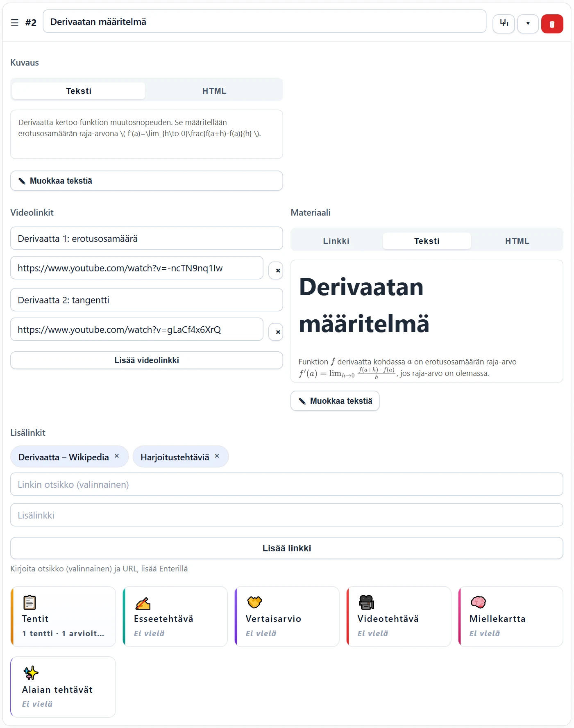
Task: Click the hamburger drag handle icon
Action: 15,23
